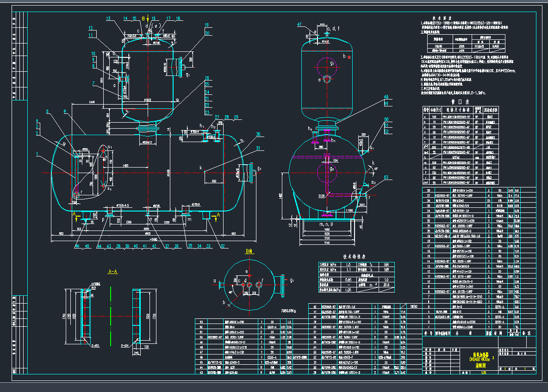This screenshot has height=392, width=548.
Task: Select the yellow B向 view title
Action: tap(249, 251)
